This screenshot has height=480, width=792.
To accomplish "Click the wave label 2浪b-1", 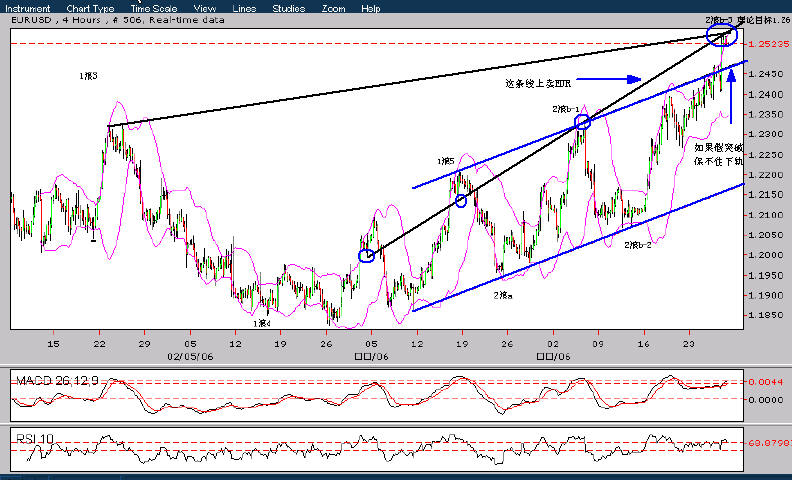I will tap(566, 109).
